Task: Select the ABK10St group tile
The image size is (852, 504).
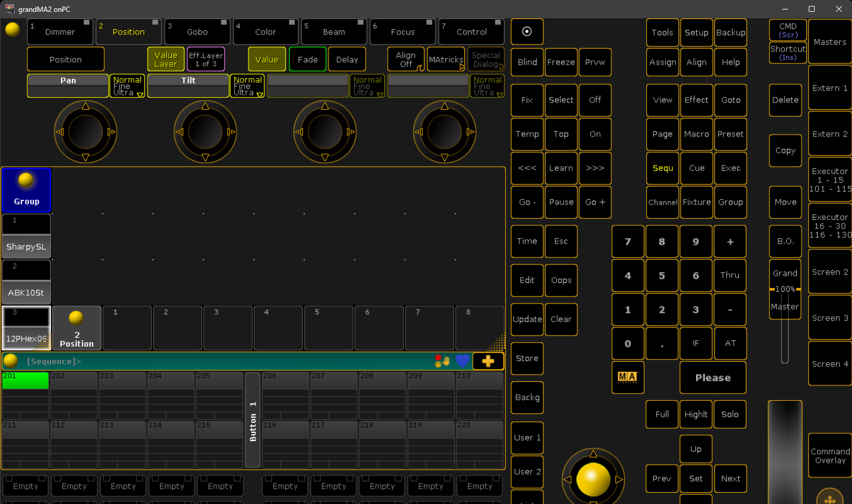Action: 26,282
